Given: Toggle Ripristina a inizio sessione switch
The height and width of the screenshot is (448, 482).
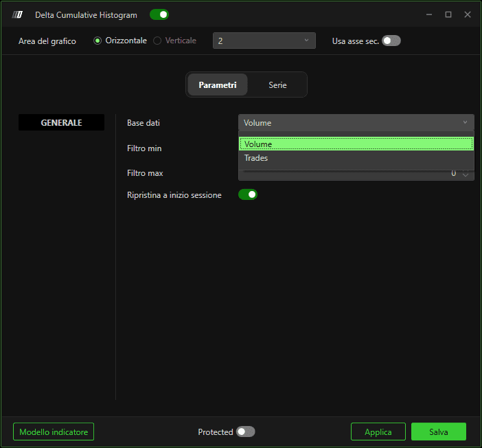Looking at the screenshot, I should [248, 194].
